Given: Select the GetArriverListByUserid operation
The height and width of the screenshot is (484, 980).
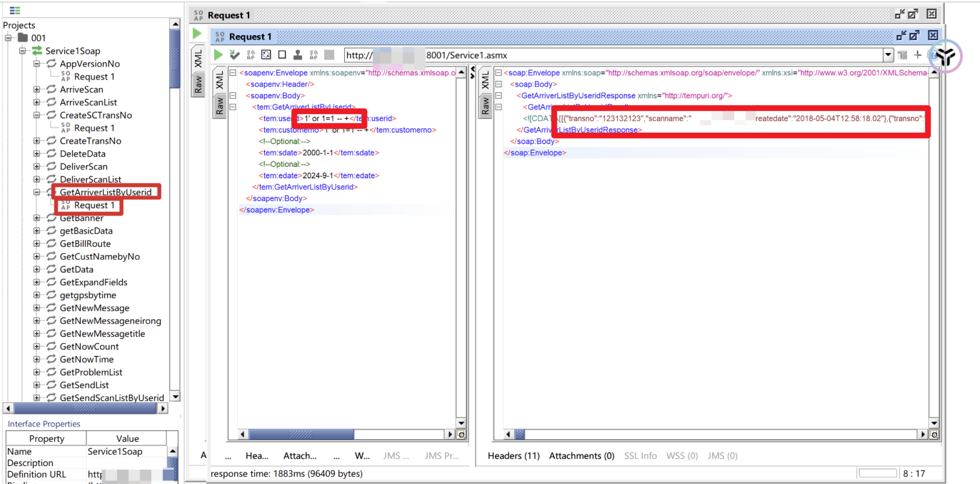Looking at the screenshot, I should click(x=105, y=192).
